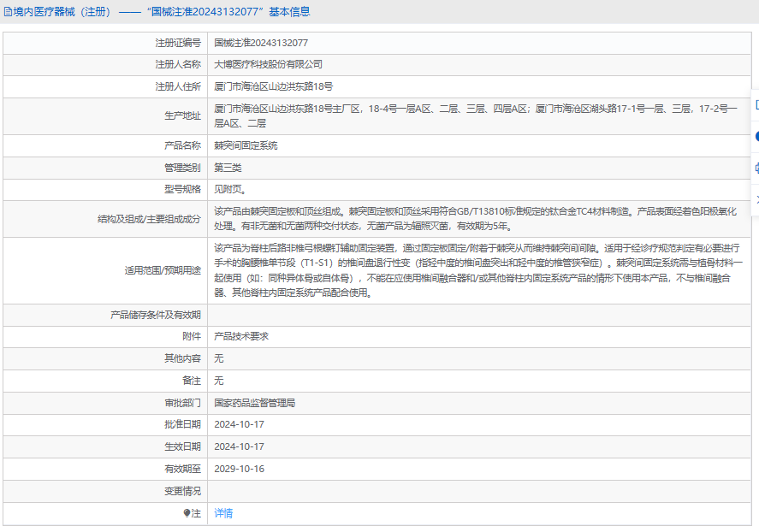Click the 适用范围/预期用途 row label
Image resolution: width=759 pixels, height=532 pixels.
coord(163,270)
